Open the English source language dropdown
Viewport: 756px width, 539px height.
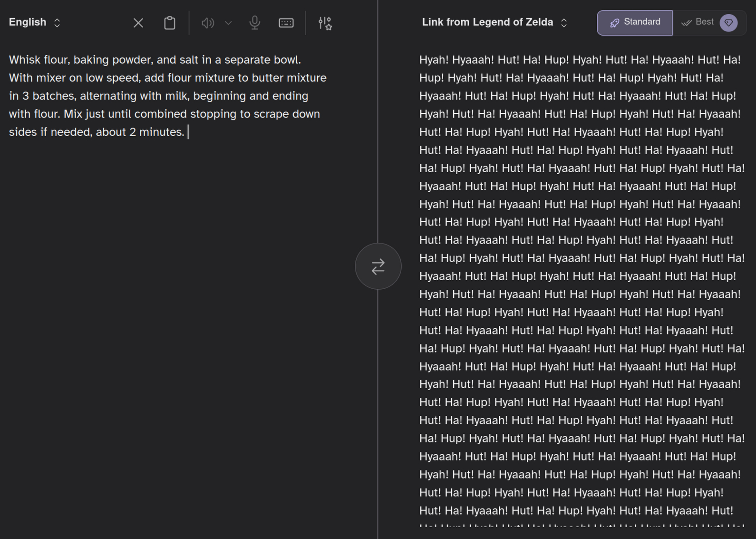[28, 22]
